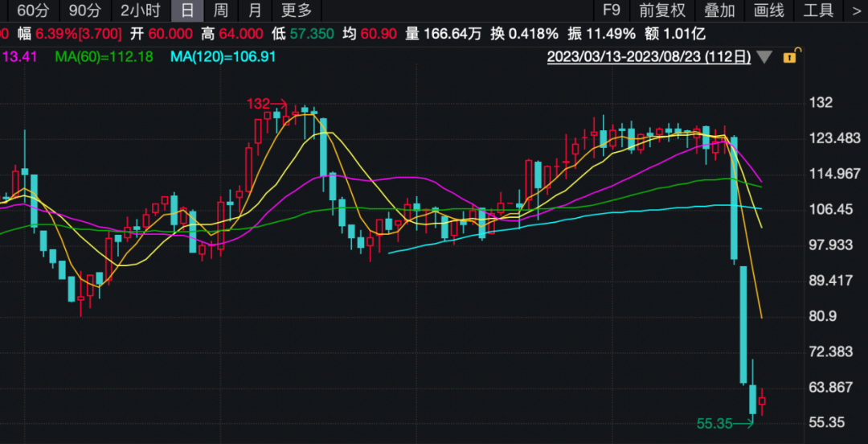Screen dimensions: 868x444
Task: Click the 叠加 overlay button
Action: pos(719,10)
